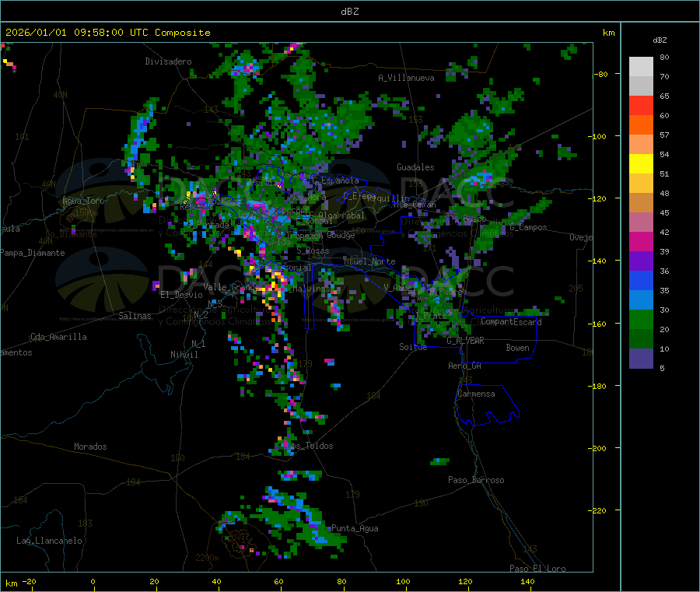Click the Pampa_Diamante label

tap(32, 253)
